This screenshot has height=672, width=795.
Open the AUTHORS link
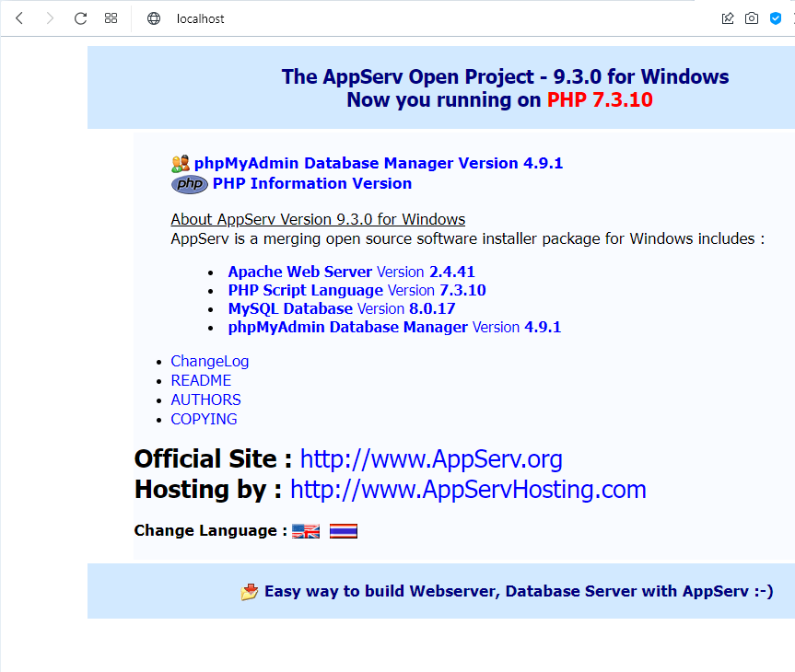tap(205, 400)
